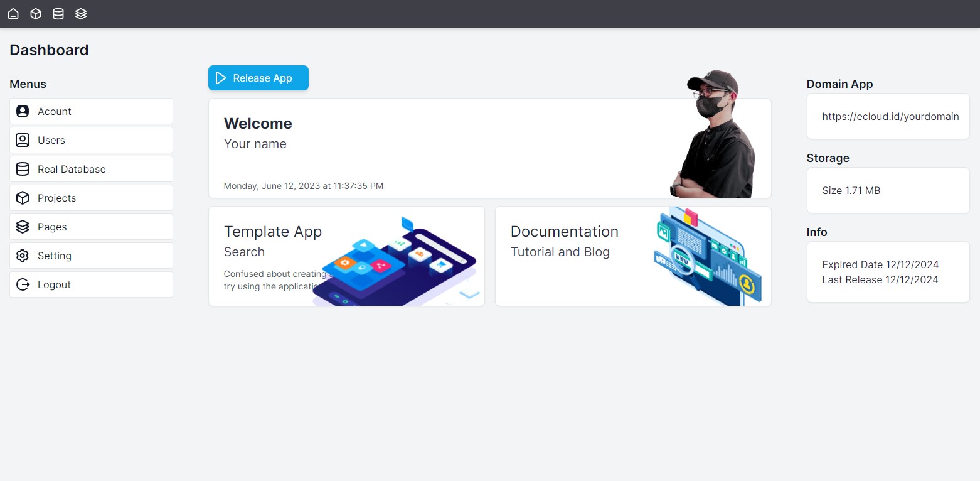Click the Home icon in the top navbar
This screenshot has width=980, height=481.
13,13
